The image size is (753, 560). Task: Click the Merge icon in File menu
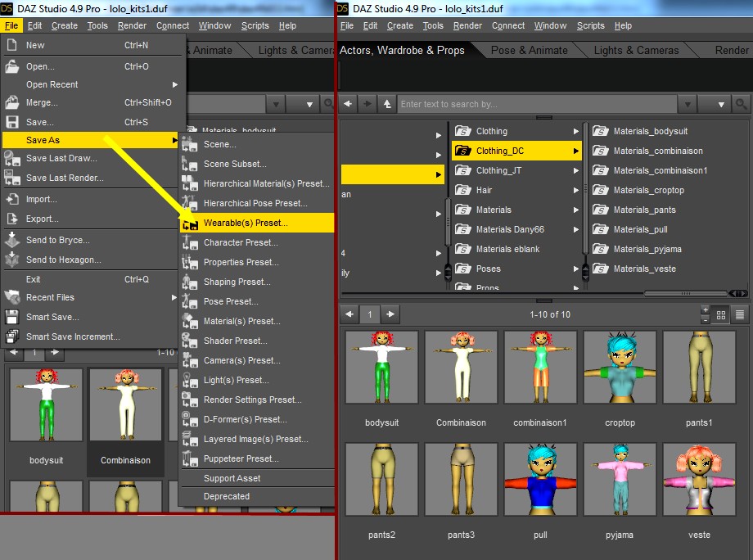coord(12,102)
